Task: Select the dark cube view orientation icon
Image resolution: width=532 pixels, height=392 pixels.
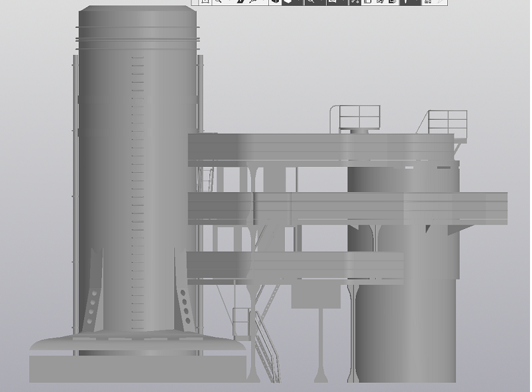Action: coord(275,2)
